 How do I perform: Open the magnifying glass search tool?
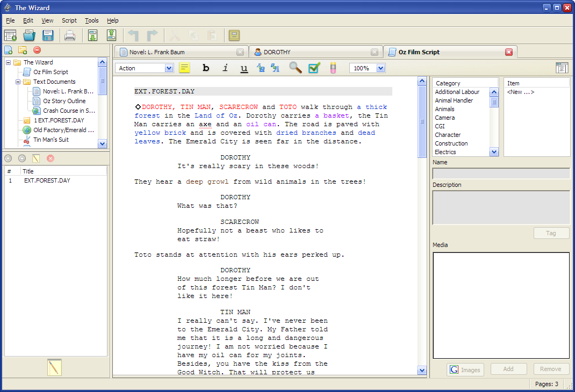[295, 68]
